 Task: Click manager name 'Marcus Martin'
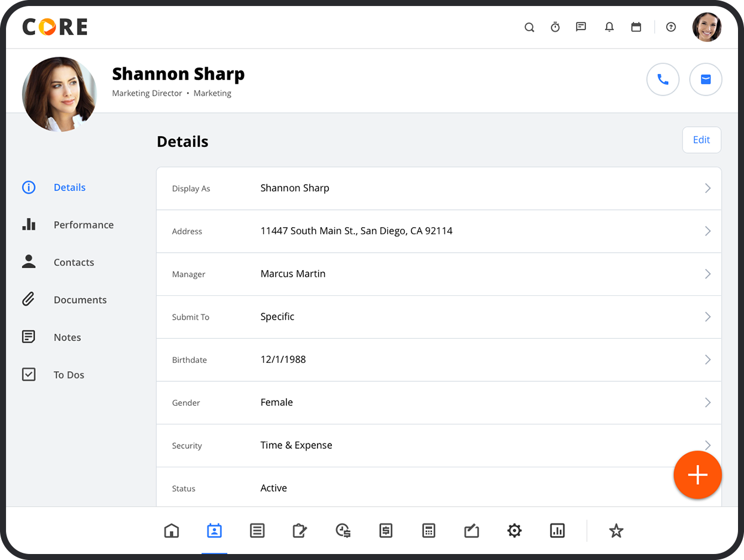pyautogui.click(x=293, y=274)
